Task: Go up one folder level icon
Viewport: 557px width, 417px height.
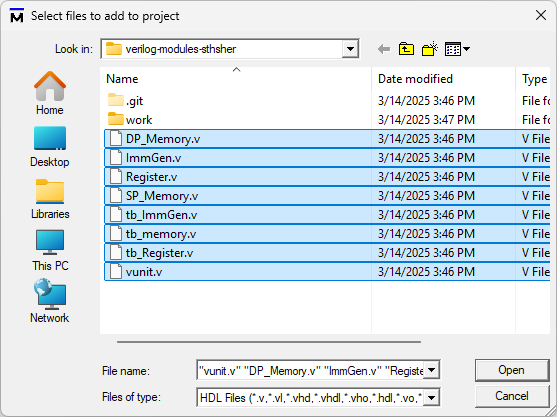Action: 406,49
